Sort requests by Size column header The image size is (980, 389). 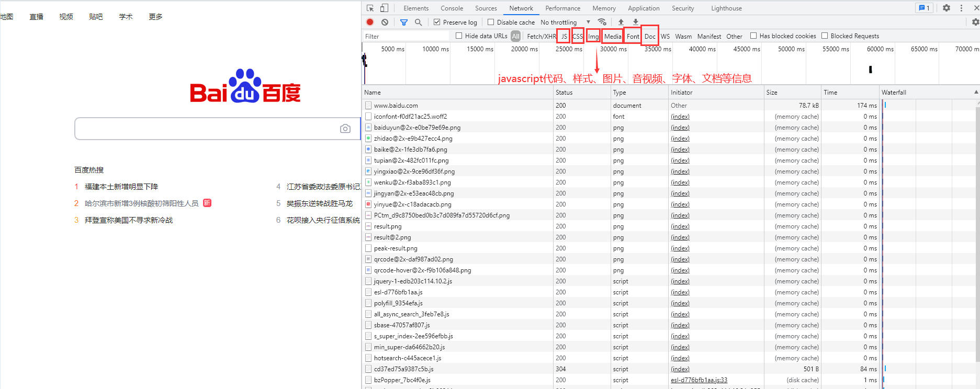point(792,92)
